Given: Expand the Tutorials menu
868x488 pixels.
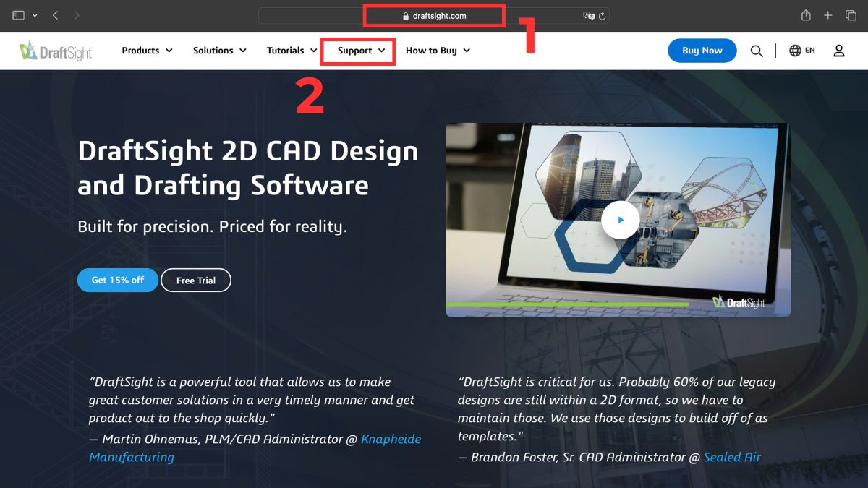Looking at the screenshot, I should coord(292,51).
